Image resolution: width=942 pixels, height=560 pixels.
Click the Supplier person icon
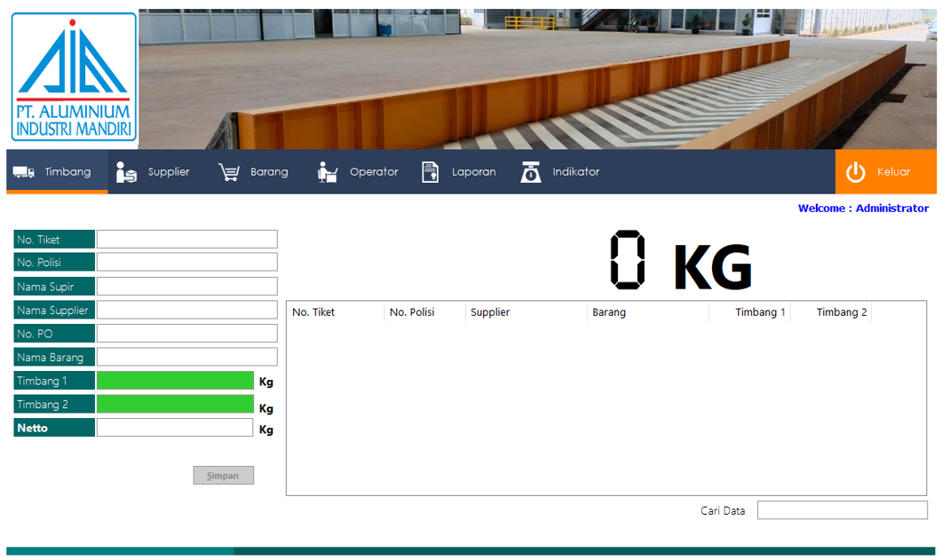tap(125, 172)
